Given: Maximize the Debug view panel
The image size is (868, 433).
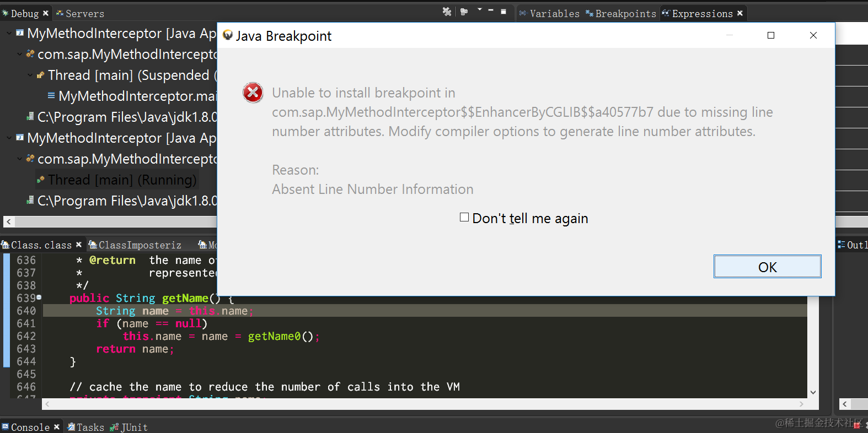Looking at the screenshot, I should tap(503, 11).
